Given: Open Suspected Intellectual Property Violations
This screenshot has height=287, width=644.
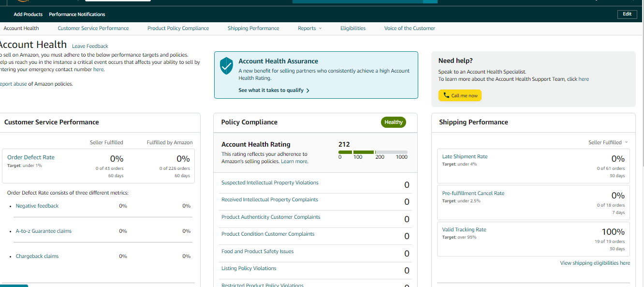Looking at the screenshot, I should (x=270, y=182).
